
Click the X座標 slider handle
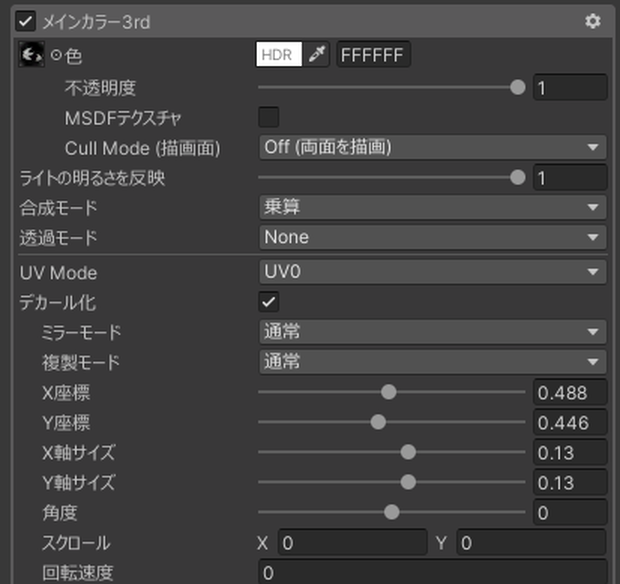[389, 392]
